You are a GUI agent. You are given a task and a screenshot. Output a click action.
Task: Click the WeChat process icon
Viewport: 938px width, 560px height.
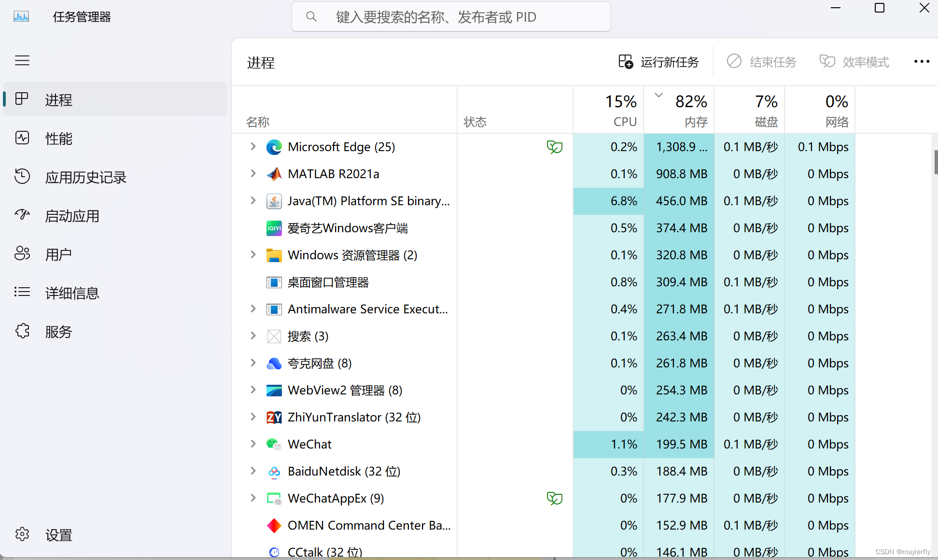[x=274, y=444]
